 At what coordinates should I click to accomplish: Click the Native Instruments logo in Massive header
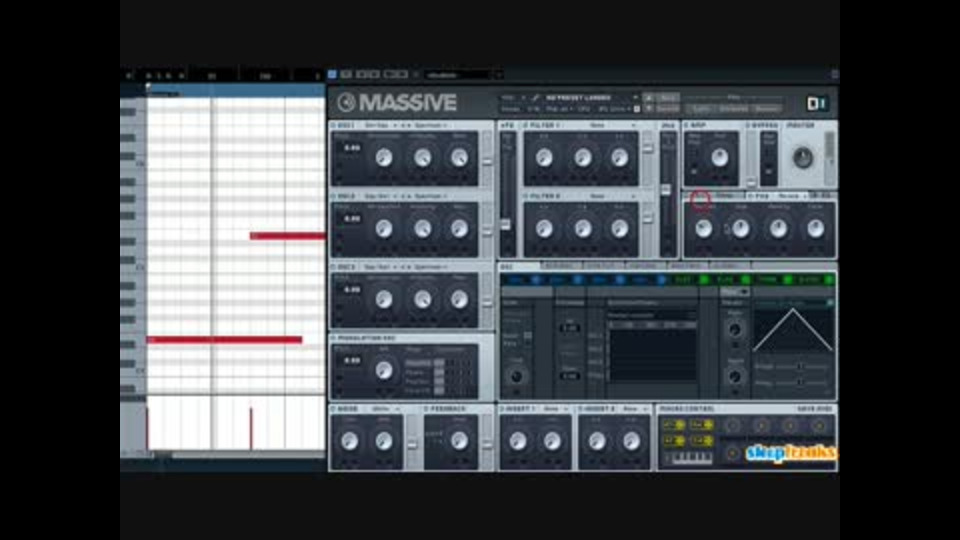(816, 103)
